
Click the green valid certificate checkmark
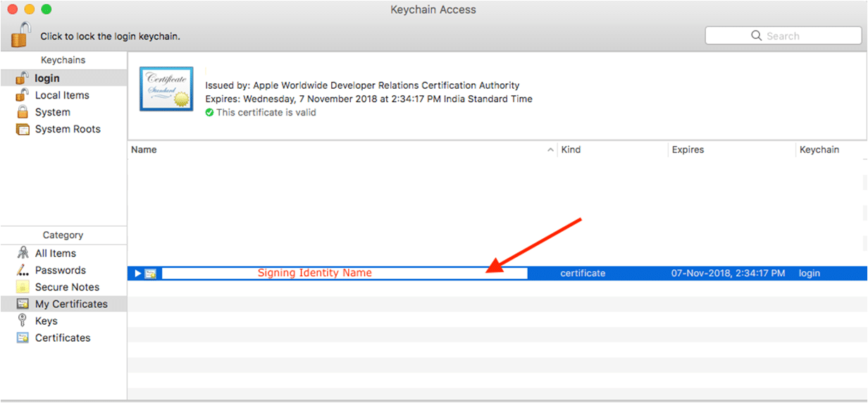tap(209, 113)
